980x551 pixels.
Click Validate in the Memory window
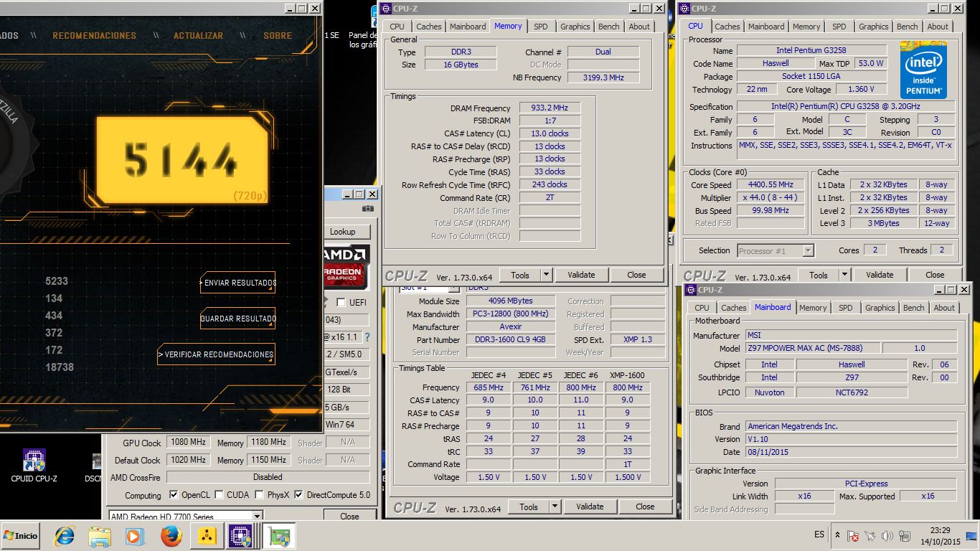point(581,275)
